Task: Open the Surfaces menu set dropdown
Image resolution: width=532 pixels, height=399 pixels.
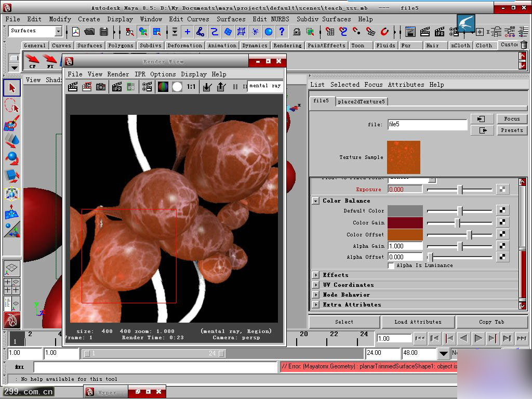Action: [58, 32]
